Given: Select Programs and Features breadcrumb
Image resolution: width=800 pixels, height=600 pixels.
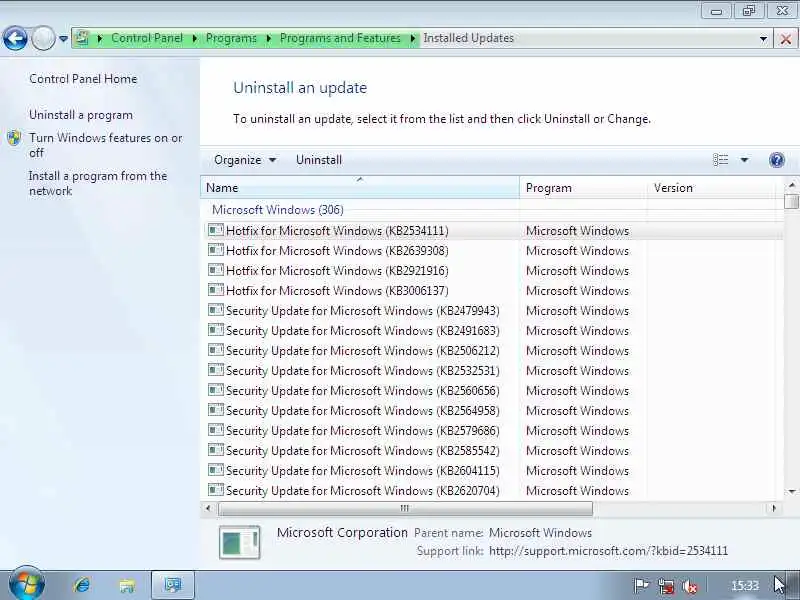Looking at the screenshot, I should pos(340,38).
